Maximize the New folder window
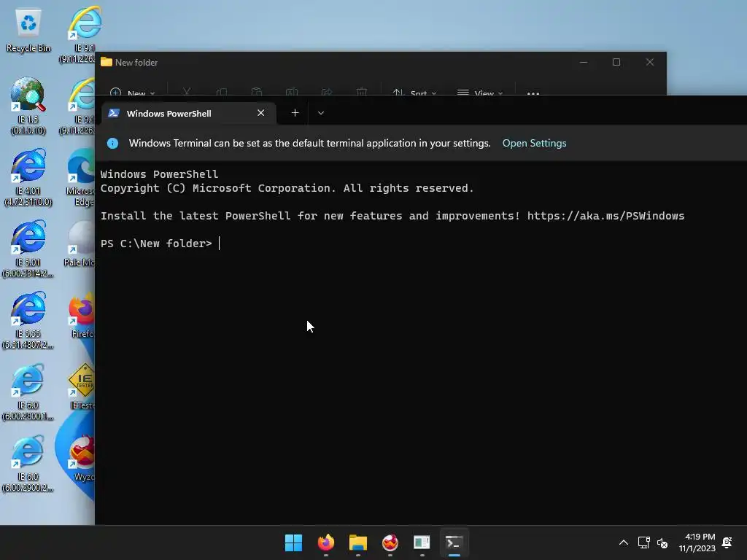Viewport: 747px width, 560px height. tap(616, 62)
